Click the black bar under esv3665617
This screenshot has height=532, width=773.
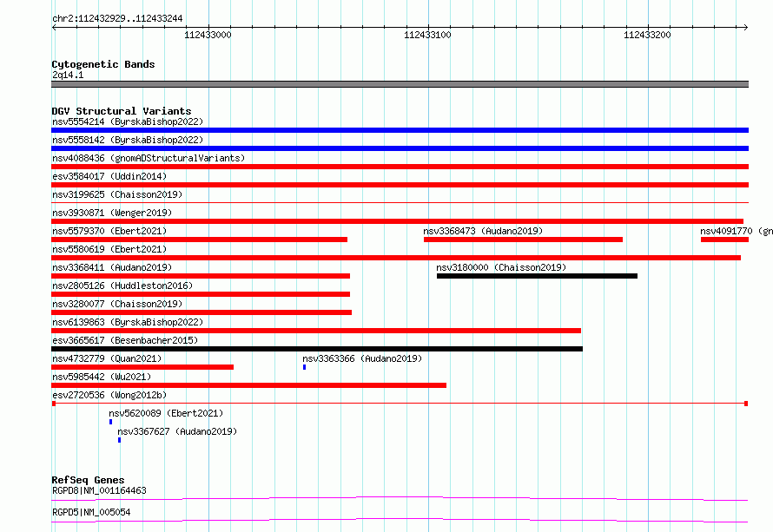click(x=317, y=349)
